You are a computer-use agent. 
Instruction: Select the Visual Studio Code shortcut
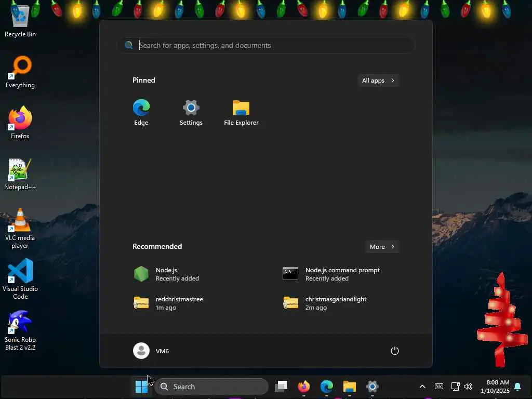click(20, 279)
